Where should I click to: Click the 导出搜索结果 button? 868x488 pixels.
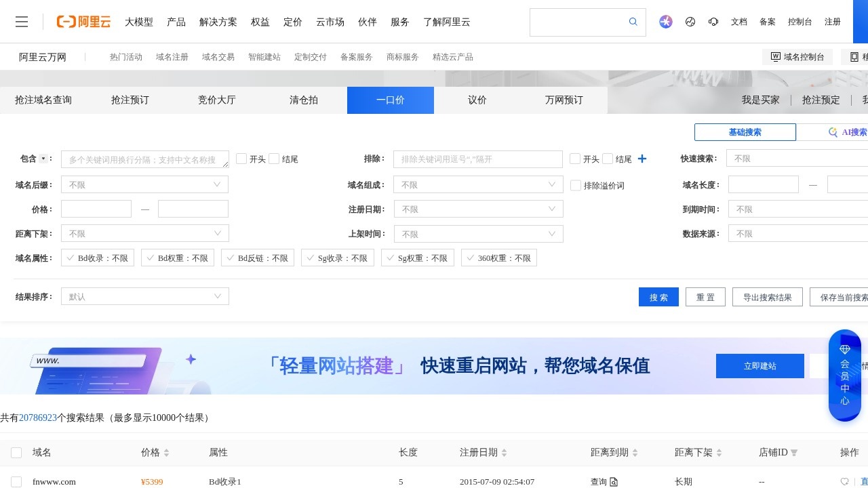click(x=768, y=297)
